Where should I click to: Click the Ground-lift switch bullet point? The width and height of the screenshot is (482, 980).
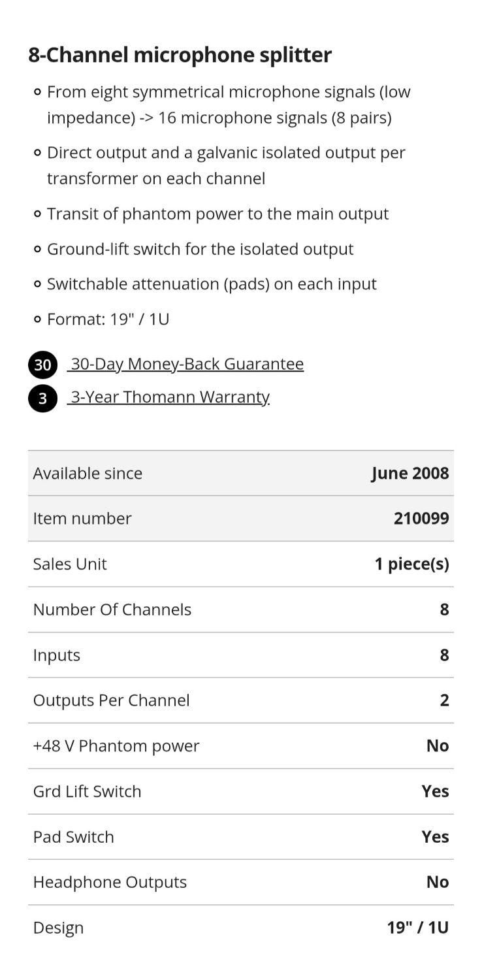coord(200,249)
